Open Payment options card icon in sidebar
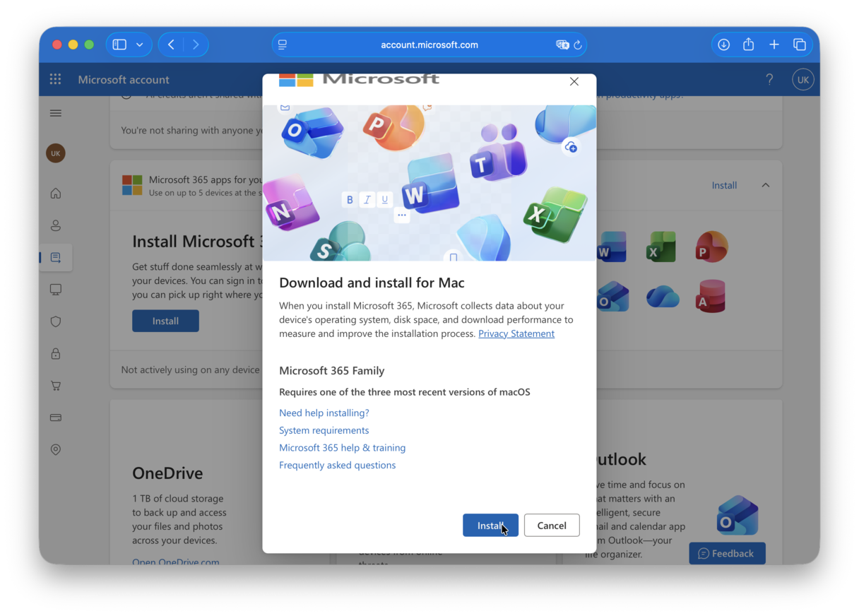Image resolution: width=859 pixels, height=616 pixels. (56, 417)
